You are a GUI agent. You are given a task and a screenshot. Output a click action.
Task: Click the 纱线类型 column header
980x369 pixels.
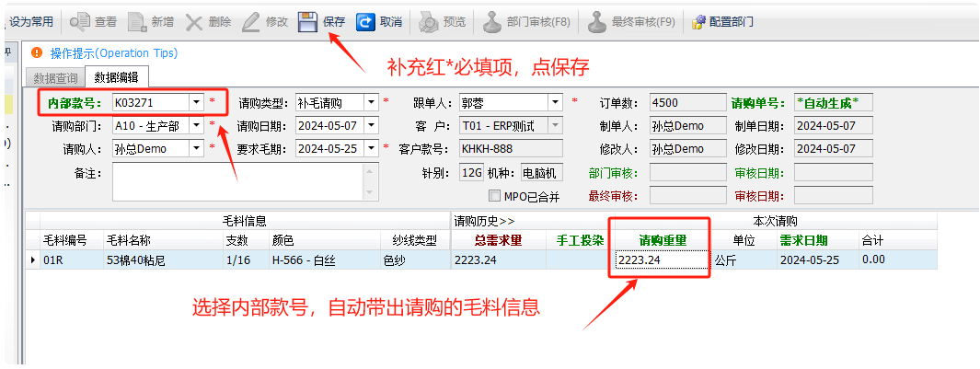pos(414,240)
